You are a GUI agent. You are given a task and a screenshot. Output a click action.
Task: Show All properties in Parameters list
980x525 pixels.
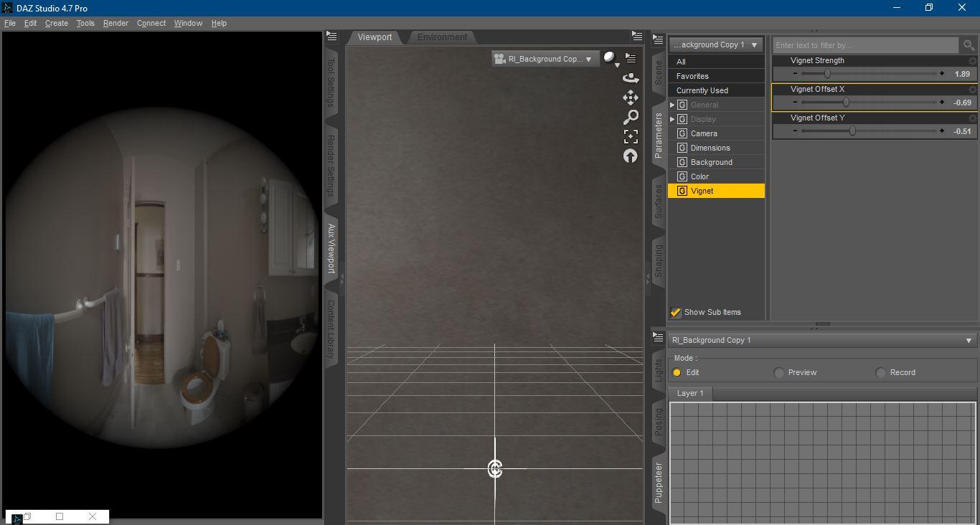(x=716, y=62)
